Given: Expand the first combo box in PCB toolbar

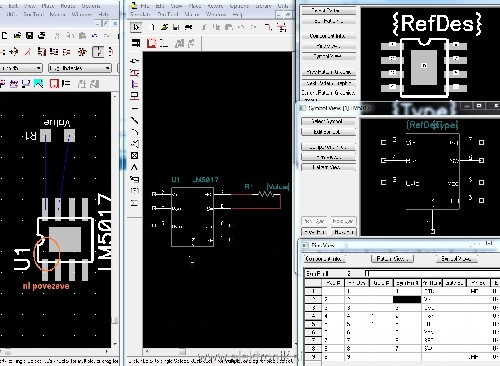Looking at the screenshot, I should point(21,68).
